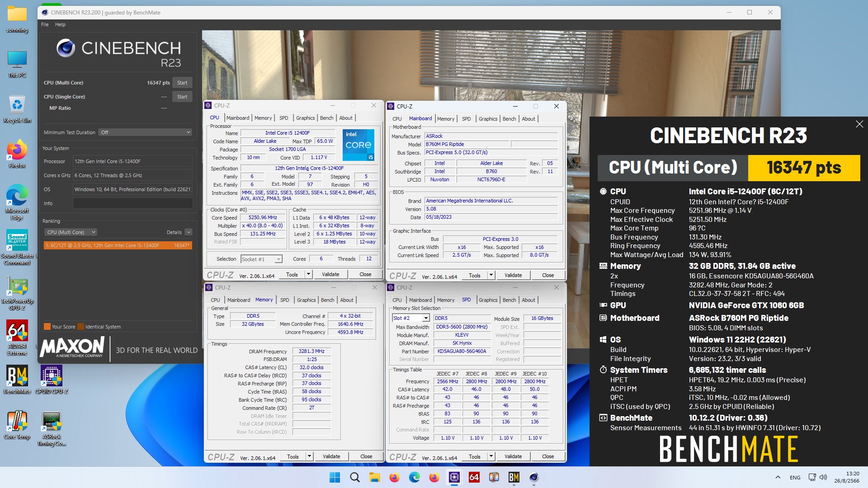Open Cinebench File menu

[x=45, y=24]
